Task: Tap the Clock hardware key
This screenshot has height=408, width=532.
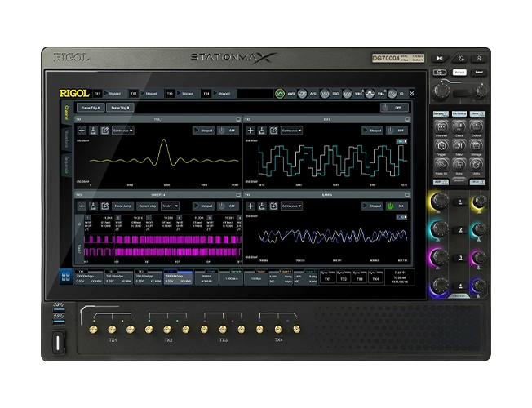Action: pos(459,127)
